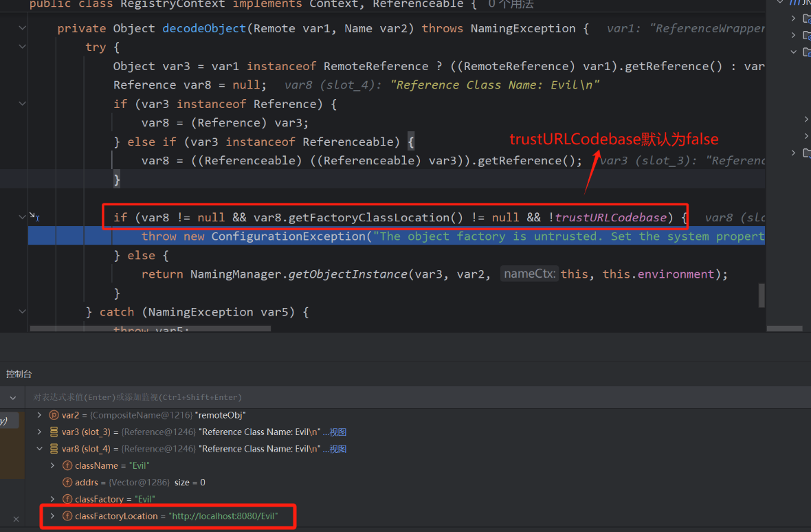The image size is (811, 532).
Task: Click the field icon beside classFactoryLocation
Action: 67,516
